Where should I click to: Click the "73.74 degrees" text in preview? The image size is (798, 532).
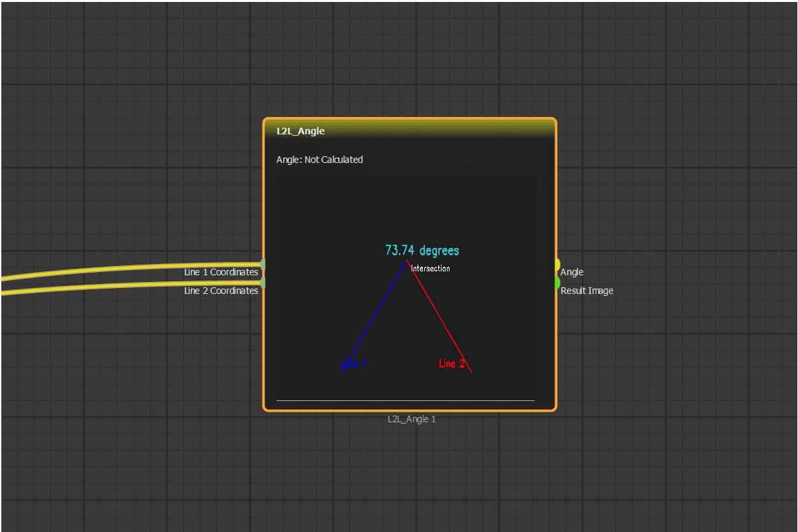click(422, 251)
